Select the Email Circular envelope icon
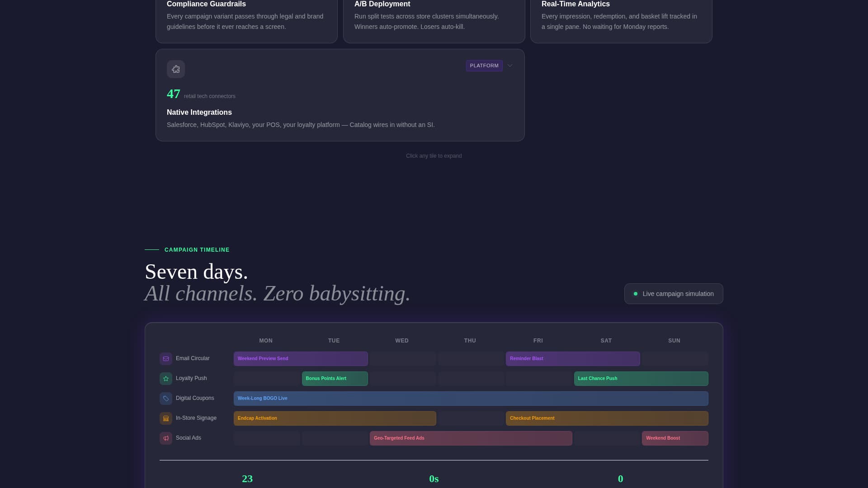The image size is (868, 488). coord(165,358)
